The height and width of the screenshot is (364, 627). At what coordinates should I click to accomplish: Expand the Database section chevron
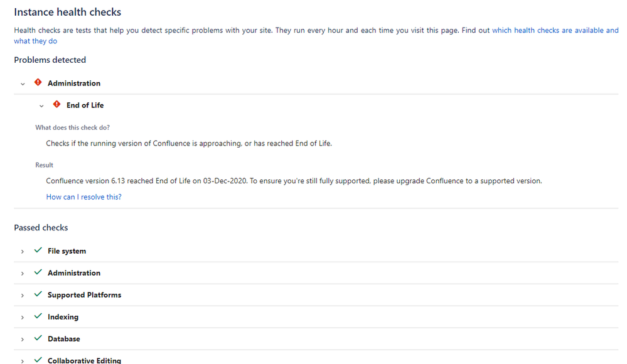point(23,340)
